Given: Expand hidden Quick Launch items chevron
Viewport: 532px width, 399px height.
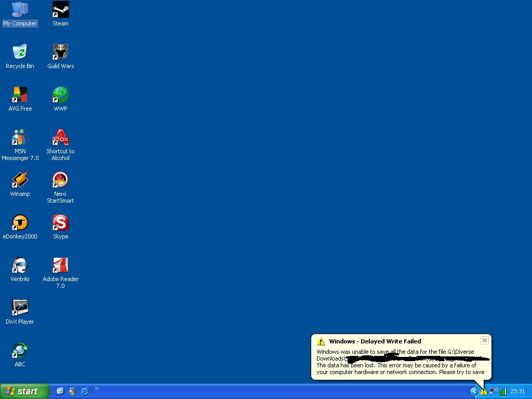Looking at the screenshot, I should pyautogui.click(x=97, y=389).
